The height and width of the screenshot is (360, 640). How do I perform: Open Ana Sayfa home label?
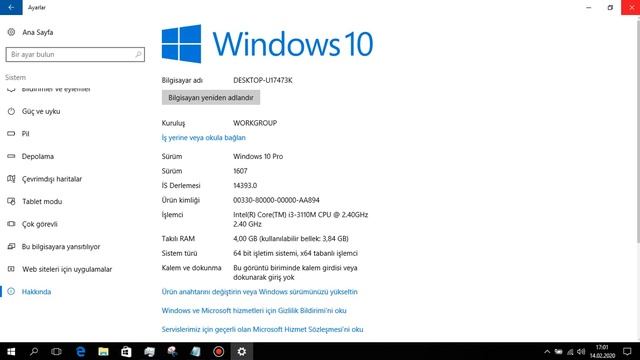[38, 32]
